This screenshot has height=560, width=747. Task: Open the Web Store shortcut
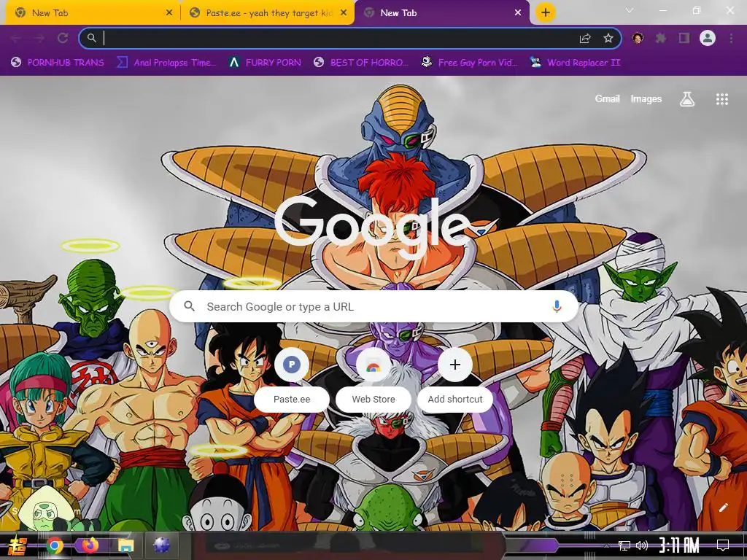[x=373, y=379]
